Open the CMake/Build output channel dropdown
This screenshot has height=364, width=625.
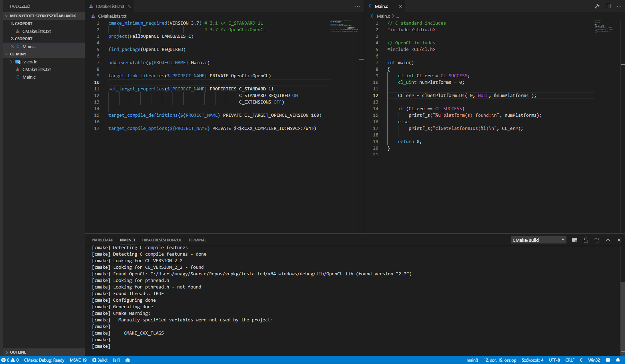coord(538,240)
